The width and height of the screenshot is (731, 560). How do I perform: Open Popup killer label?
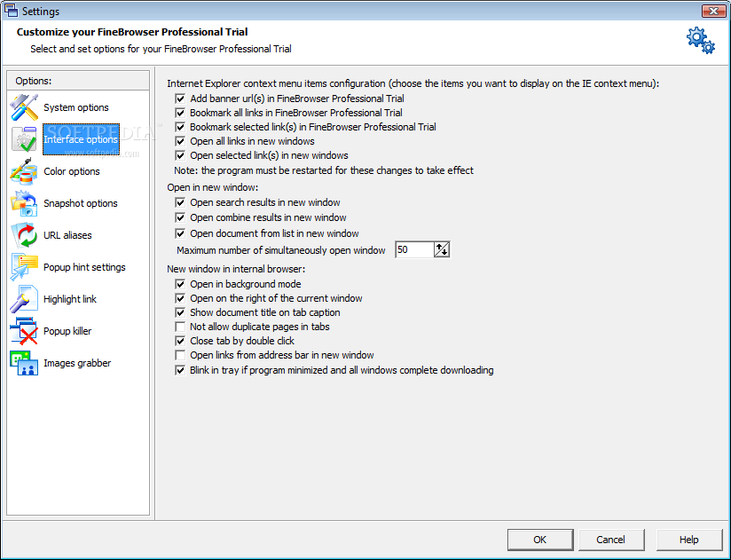(x=67, y=331)
